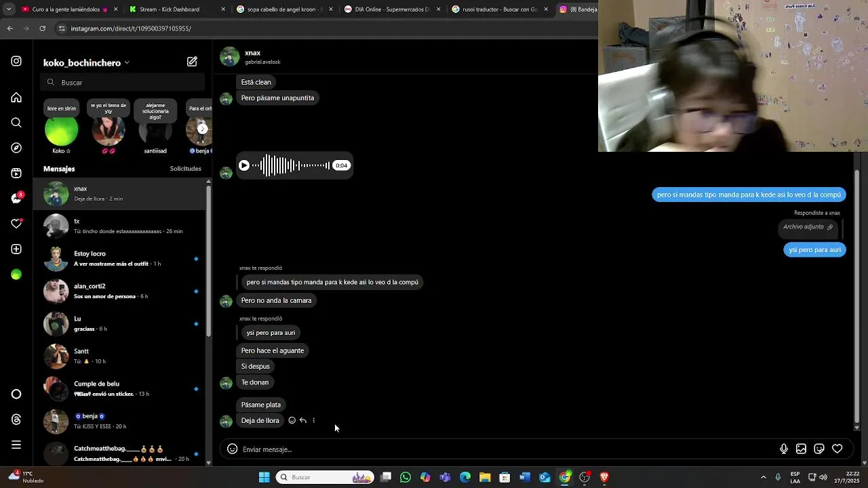Close the Stream - Kick Dashboard tab

[x=223, y=9]
